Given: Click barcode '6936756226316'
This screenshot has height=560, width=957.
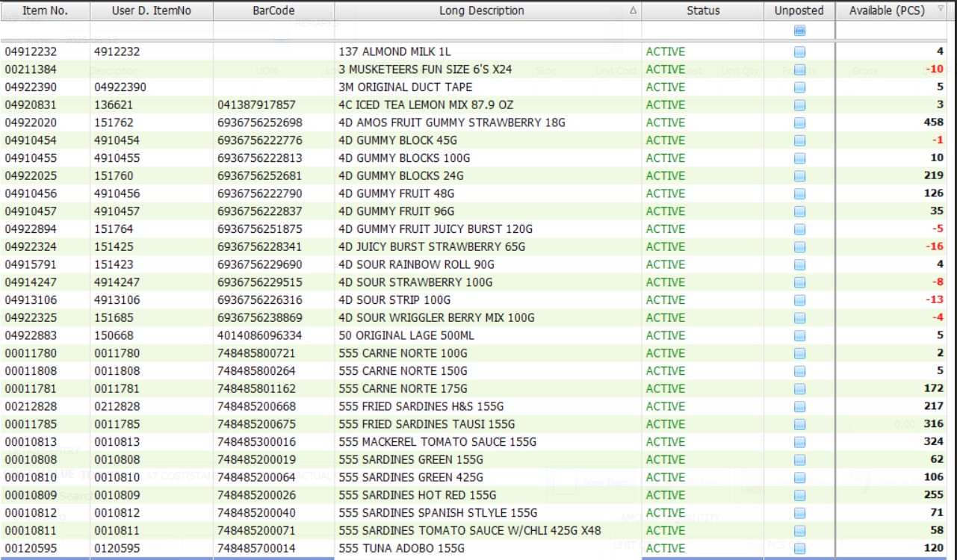Looking at the screenshot, I should tap(260, 300).
